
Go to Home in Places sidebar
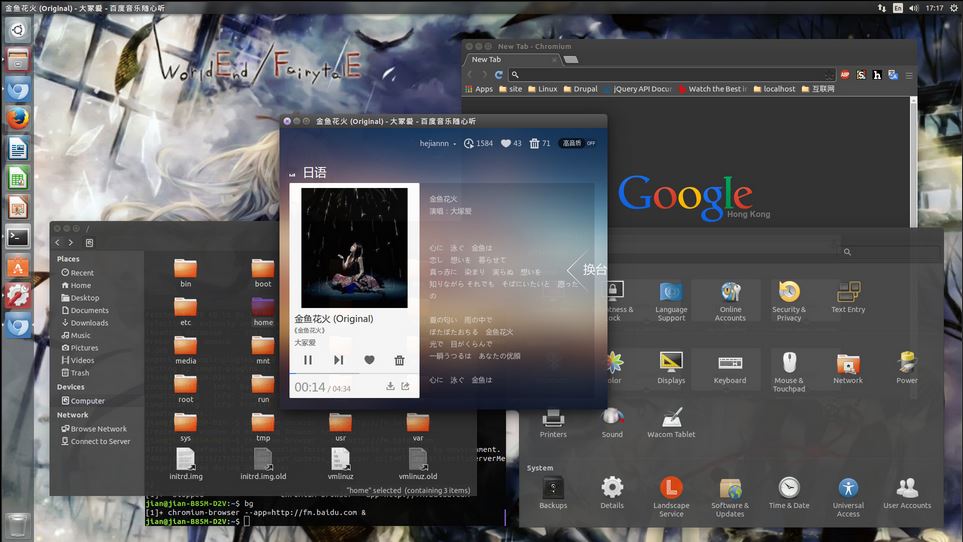pos(76,285)
